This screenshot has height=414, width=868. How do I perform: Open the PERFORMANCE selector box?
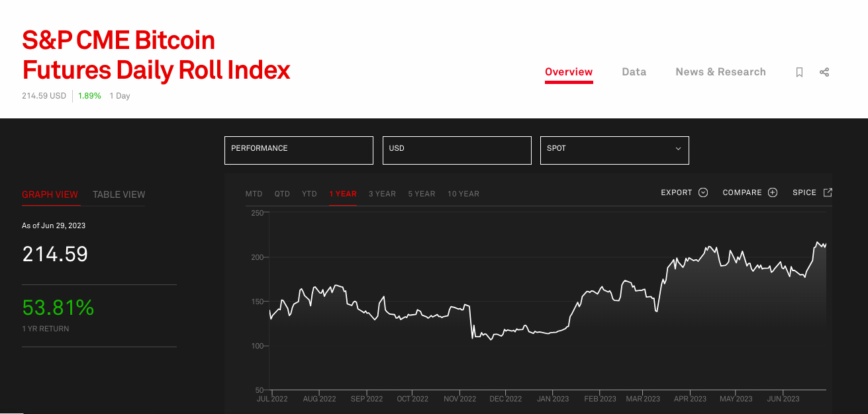click(299, 149)
